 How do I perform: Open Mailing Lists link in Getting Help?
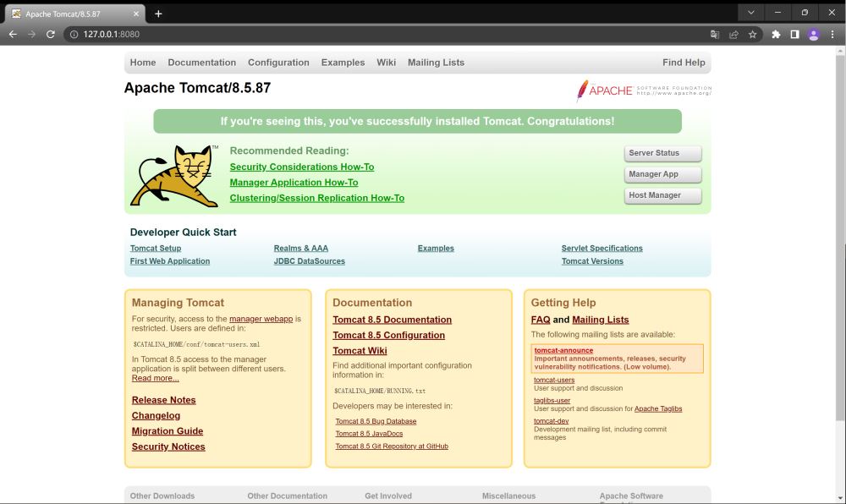pos(601,320)
